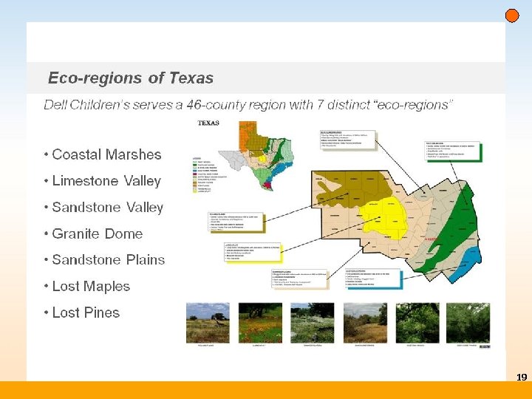Screen dimensions: 532x399
Task: Click the 'Lost Maples' bullet
Action: pyautogui.click(x=87, y=287)
